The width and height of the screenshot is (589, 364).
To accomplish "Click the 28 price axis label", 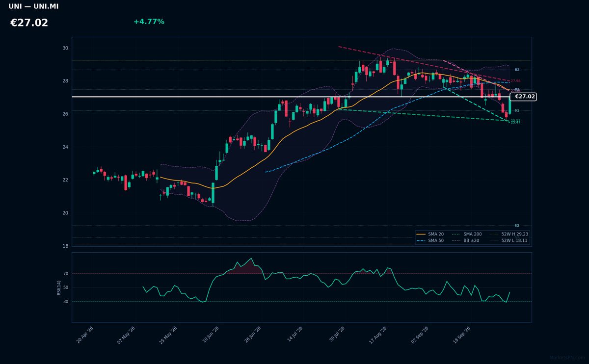I will (65, 81).
